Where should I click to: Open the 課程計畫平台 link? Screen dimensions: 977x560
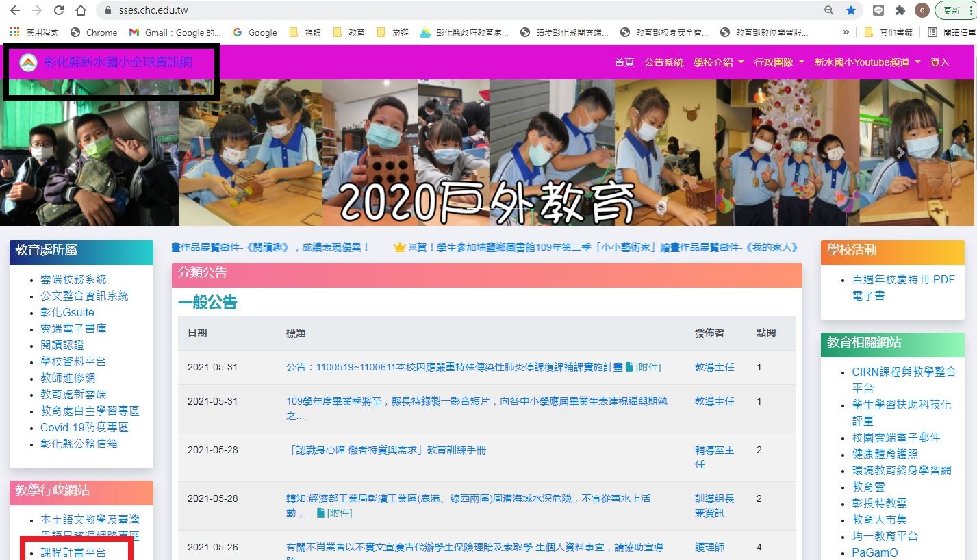coord(73,552)
